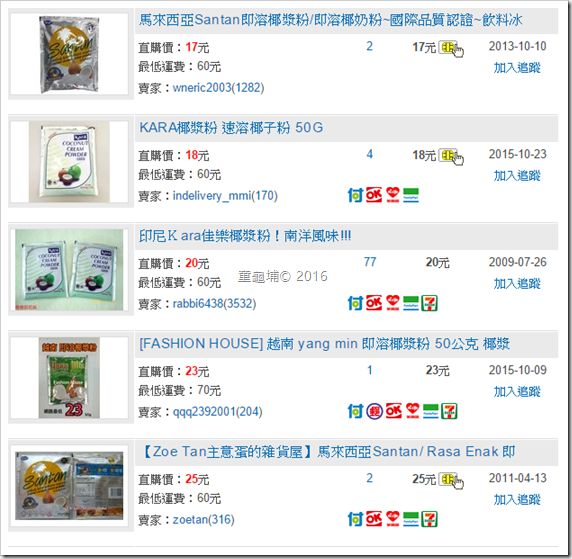Click blue 付 payment icon in zoetan listing

(x=355, y=519)
